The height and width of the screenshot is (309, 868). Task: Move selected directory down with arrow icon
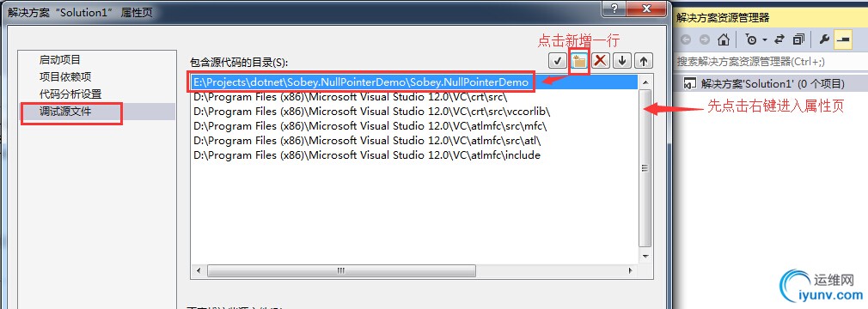tap(622, 61)
